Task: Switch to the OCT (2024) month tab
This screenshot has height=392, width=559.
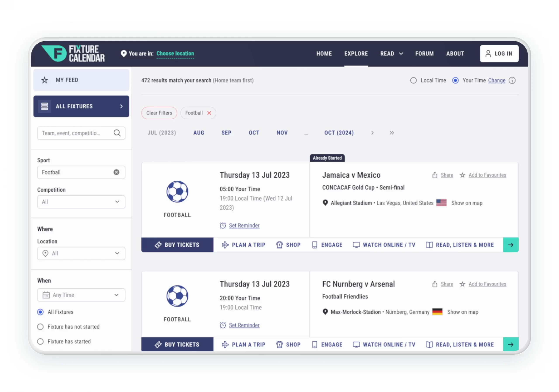Action: click(339, 133)
